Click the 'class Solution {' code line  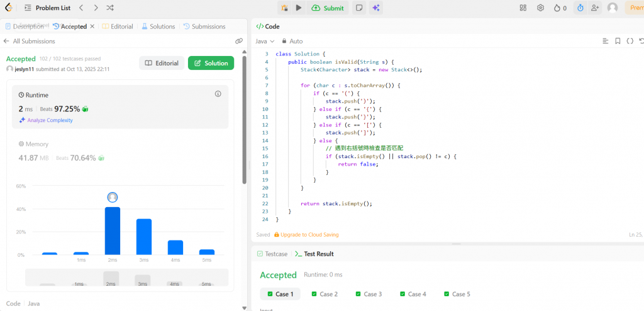[x=300, y=54]
